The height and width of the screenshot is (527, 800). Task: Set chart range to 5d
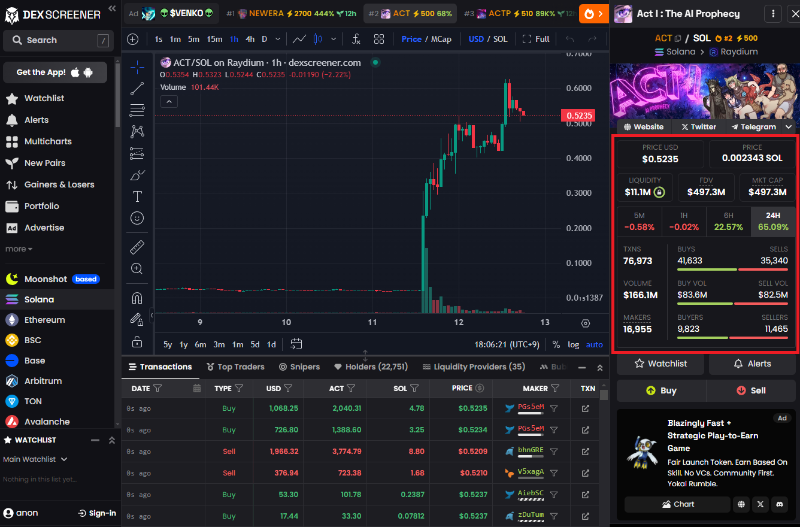(255, 345)
